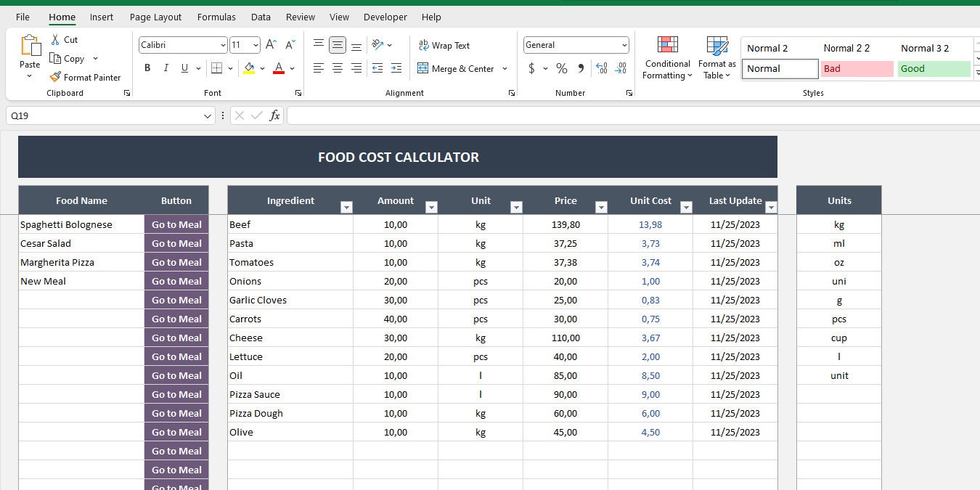Select the Format Painter tool
The width and height of the screenshot is (980, 490).
pos(85,77)
